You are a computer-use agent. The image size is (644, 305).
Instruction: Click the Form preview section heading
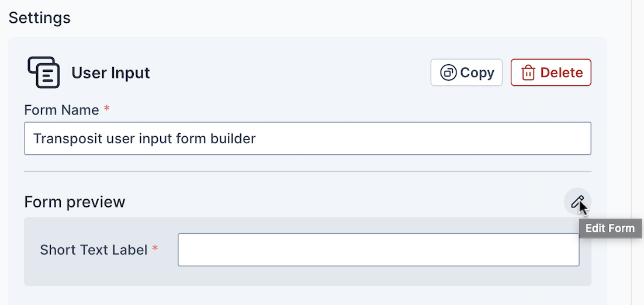pos(75,202)
